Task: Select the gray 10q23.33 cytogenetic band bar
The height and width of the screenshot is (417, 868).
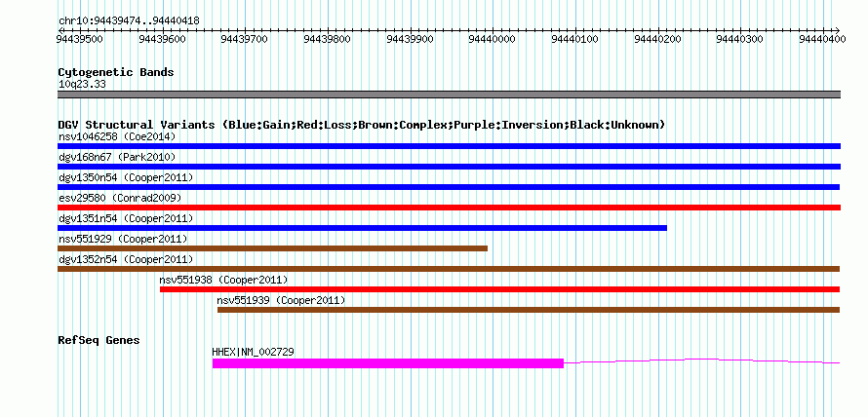Action: tap(449, 95)
